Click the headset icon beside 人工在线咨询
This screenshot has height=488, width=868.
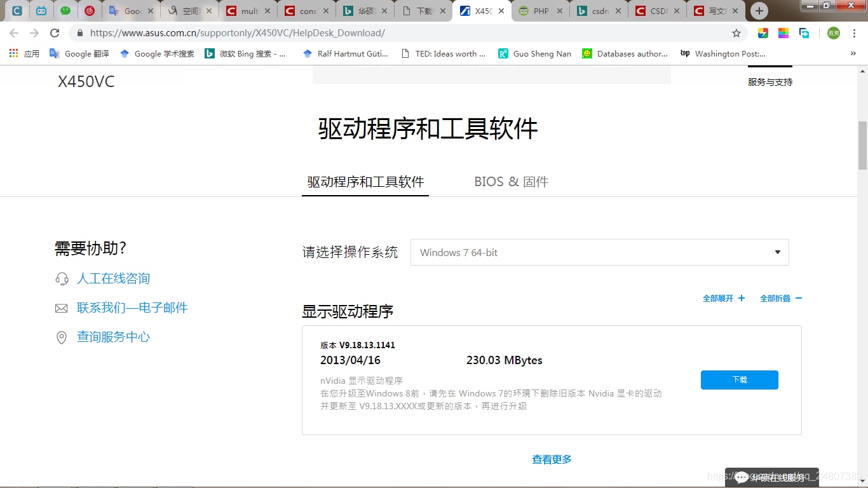[x=62, y=279]
